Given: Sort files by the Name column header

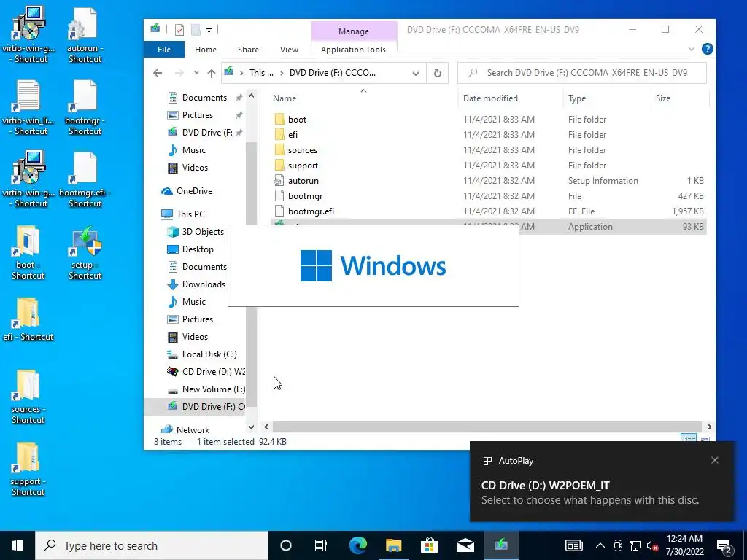Looking at the screenshot, I should [x=363, y=98].
